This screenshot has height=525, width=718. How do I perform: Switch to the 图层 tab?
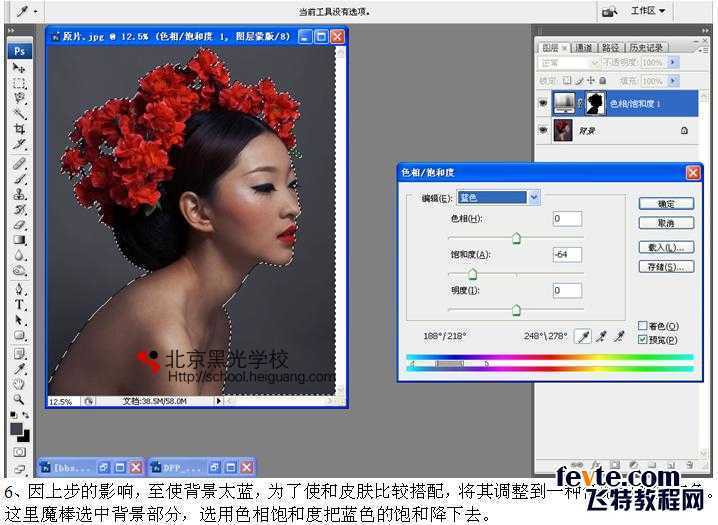[552, 48]
